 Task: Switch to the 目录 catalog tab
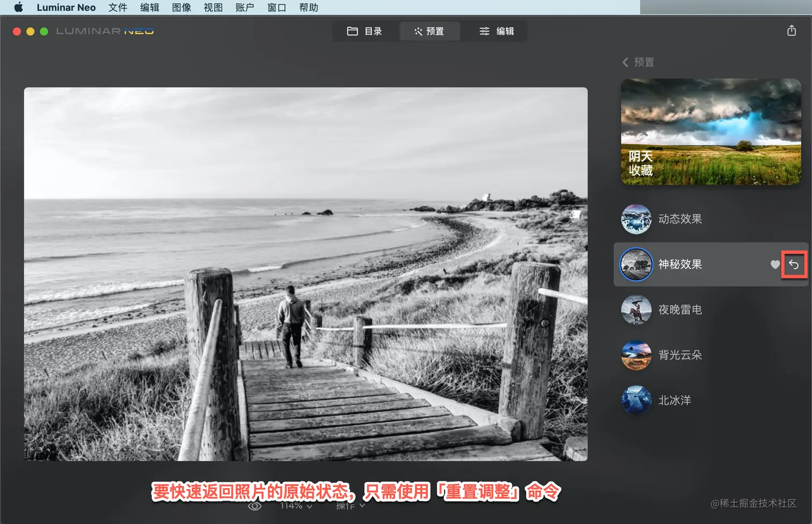[365, 31]
